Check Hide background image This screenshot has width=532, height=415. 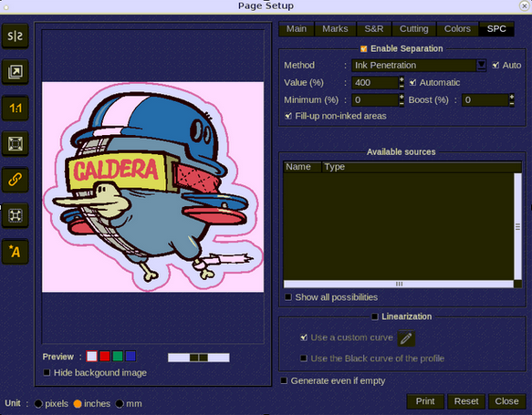coord(47,373)
